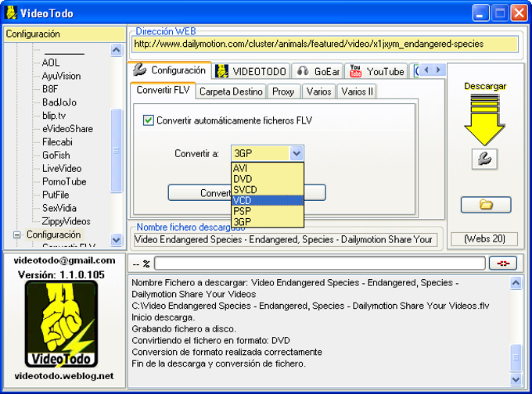Select LiveVideo in the site tree
This screenshot has height=394, width=532.
click(x=62, y=169)
